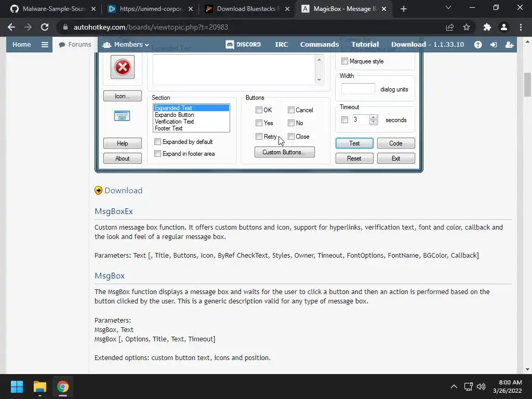Tick the No button checkbox
The image size is (532, 399).
291,123
